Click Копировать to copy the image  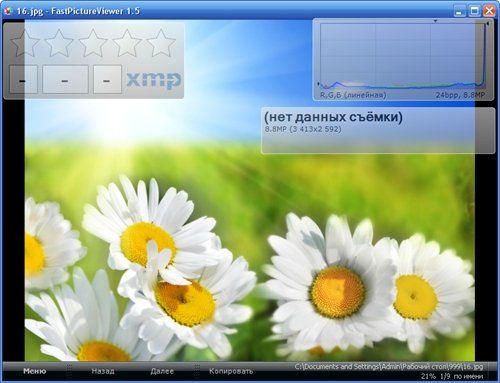(x=231, y=371)
